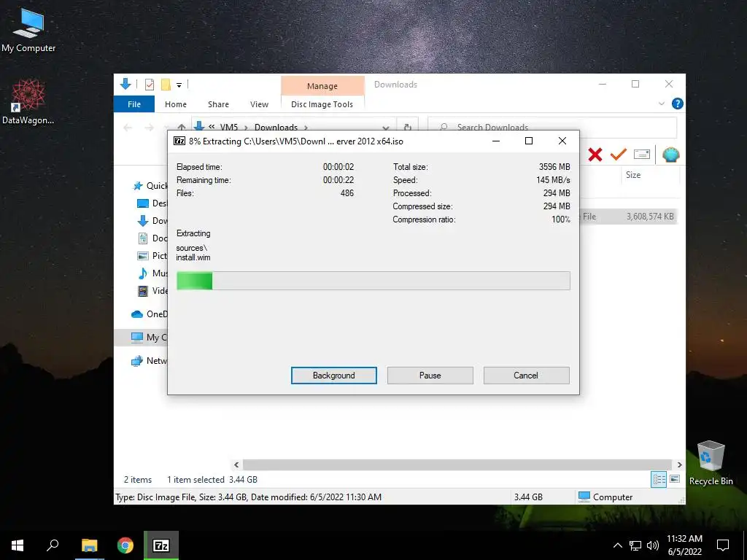The height and width of the screenshot is (560, 747).
Task: Send extraction to Background
Action: click(333, 376)
